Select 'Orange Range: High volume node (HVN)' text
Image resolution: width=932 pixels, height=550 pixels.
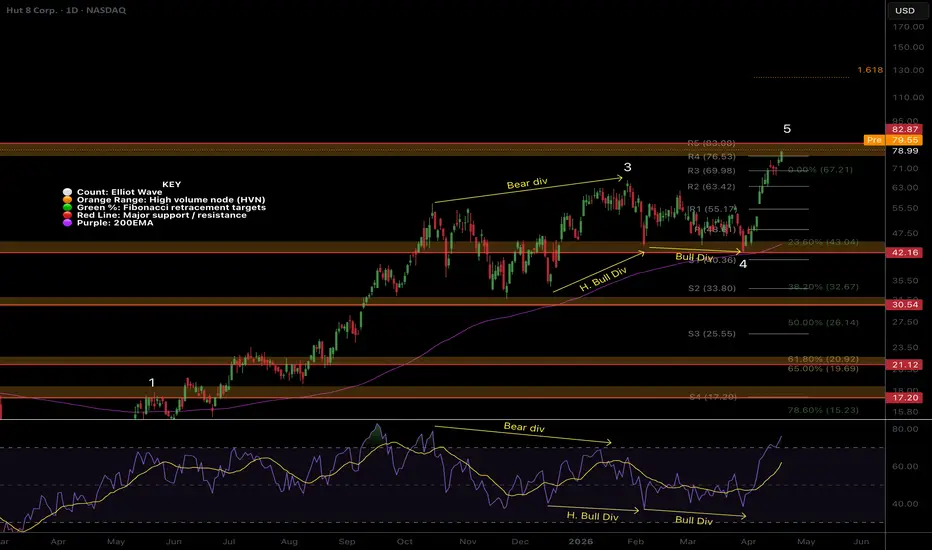point(171,200)
